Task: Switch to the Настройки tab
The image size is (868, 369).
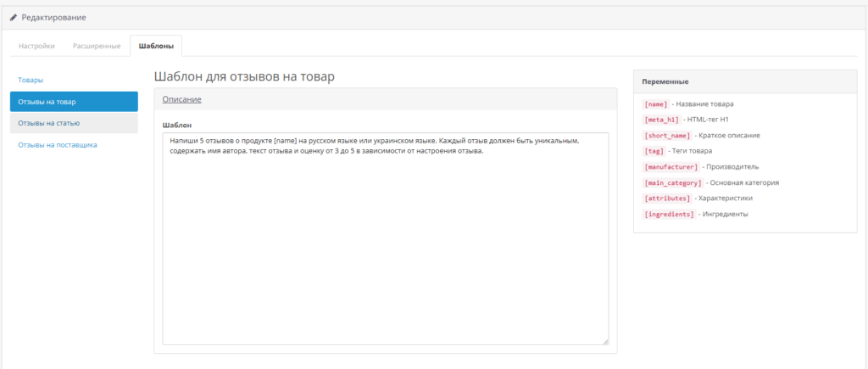Action: point(37,46)
